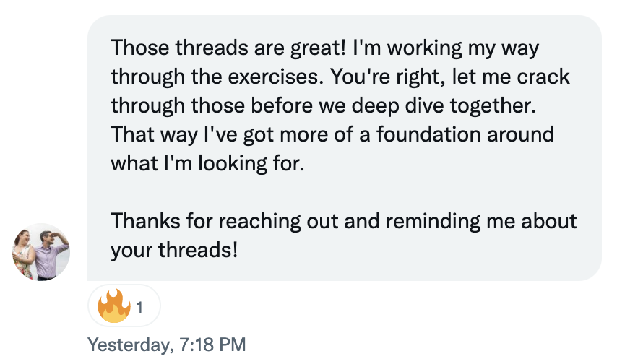Click "Thanks for reaching out" text
Screen dimensions: 617x364
pos(224,221)
